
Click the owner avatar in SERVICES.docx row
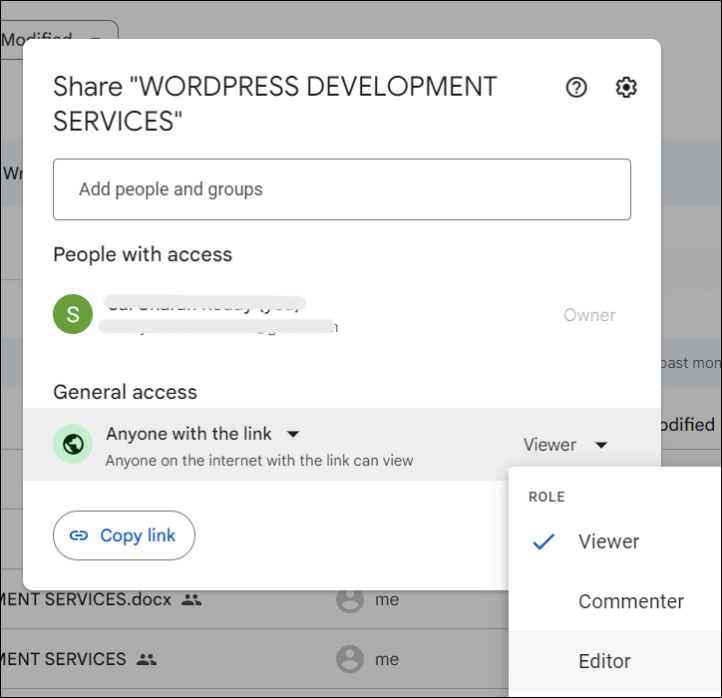[350, 599]
